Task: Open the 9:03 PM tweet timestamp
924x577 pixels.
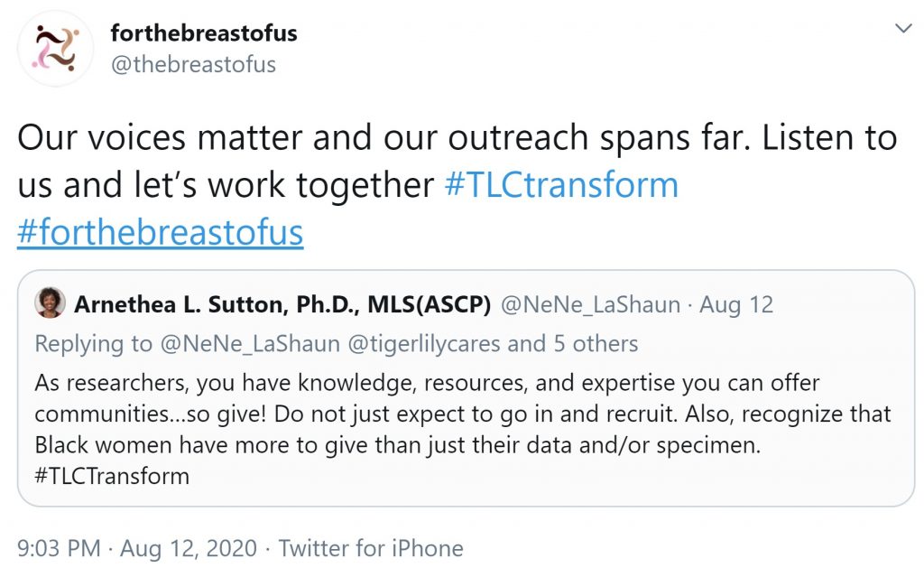Action: tap(59, 548)
